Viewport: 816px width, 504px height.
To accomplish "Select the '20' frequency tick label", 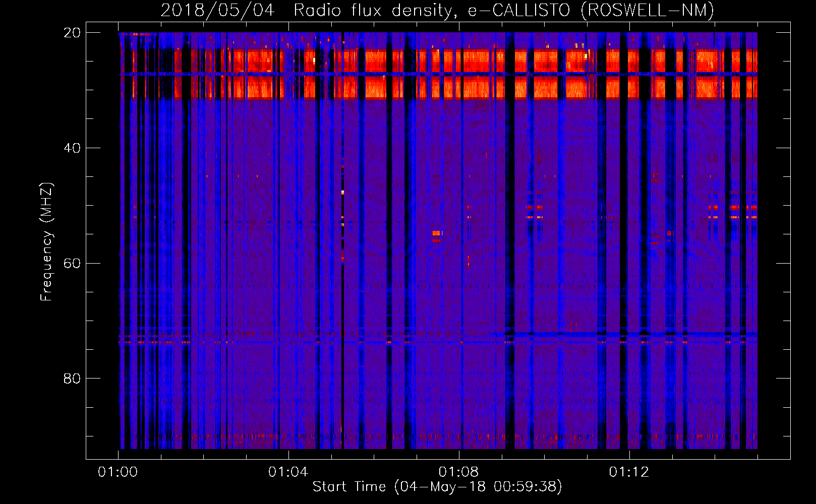I will (x=72, y=33).
